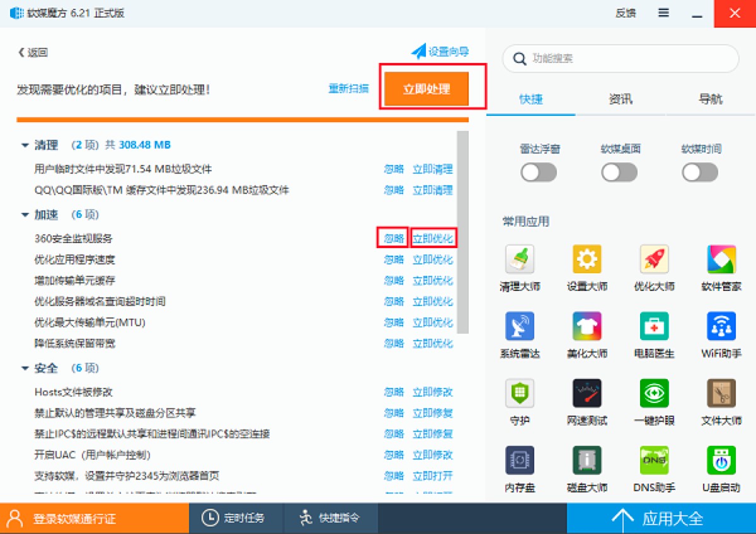Switch to the 资讯 tab
This screenshot has width=756, height=534.
pyautogui.click(x=621, y=99)
